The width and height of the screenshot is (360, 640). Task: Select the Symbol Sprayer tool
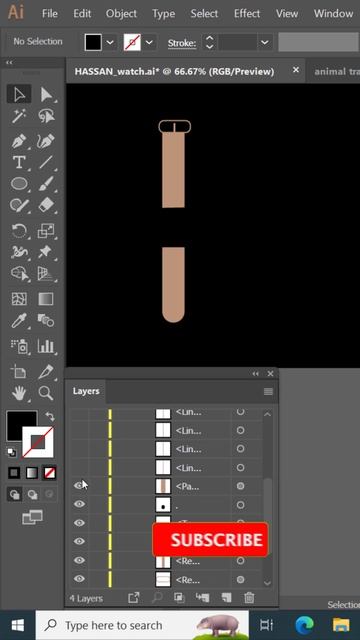(x=19, y=346)
